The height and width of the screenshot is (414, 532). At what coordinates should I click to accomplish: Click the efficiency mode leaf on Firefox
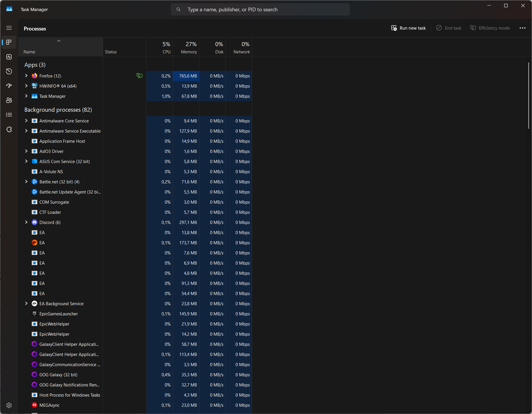140,76
